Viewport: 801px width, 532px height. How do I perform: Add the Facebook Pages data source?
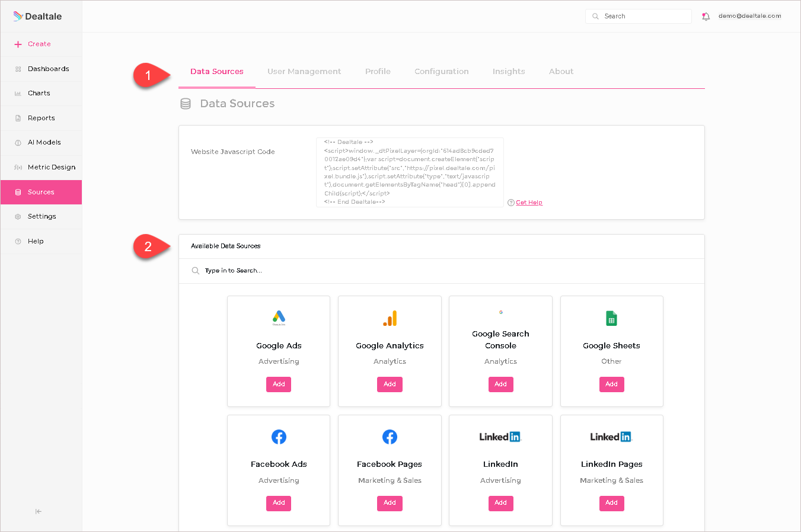[x=390, y=503]
